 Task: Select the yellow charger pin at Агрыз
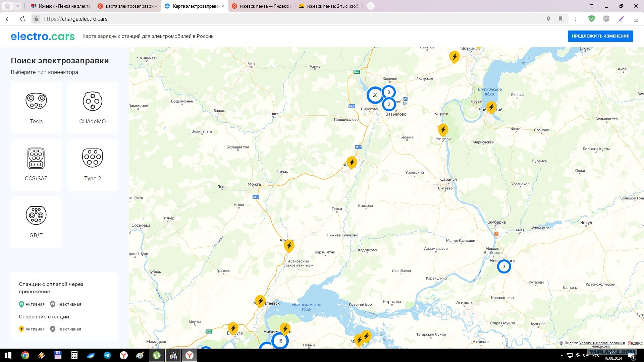[352, 163]
